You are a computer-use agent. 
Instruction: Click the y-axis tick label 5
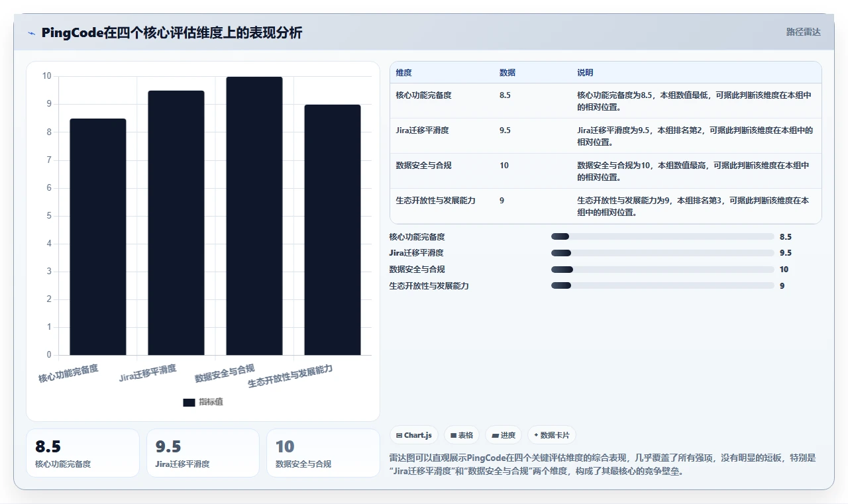click(x=48, y=215)
